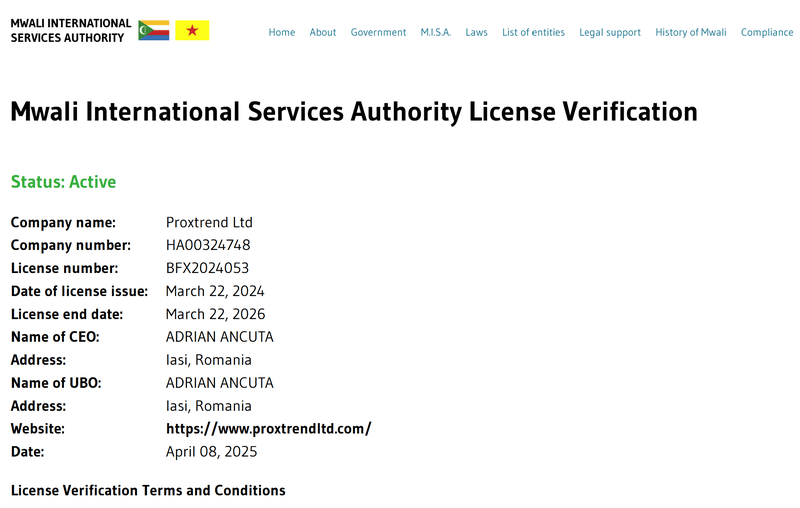Click the main License Verification page heading
The image size is (800, 508).
tap(354, 112)
